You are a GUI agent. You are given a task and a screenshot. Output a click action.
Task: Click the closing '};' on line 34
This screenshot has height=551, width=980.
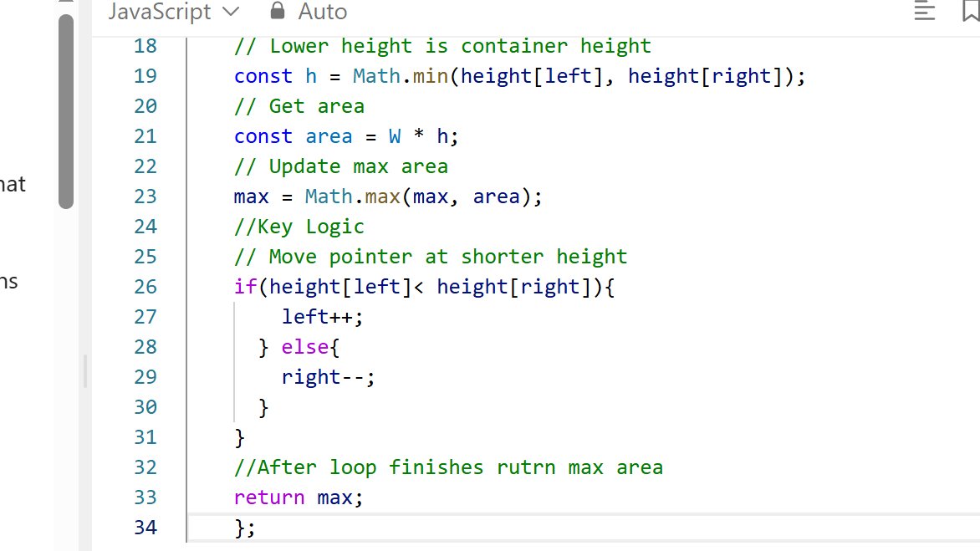pos(245,528)
